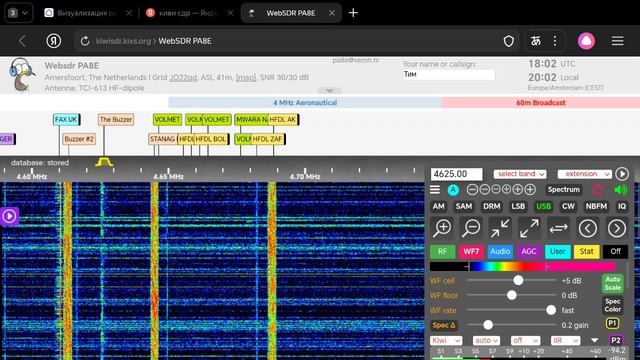The width and height of the screenshot is (640, 360).
Task: Open the tab group dropdown showing 3
Action: tap(18, 13)
